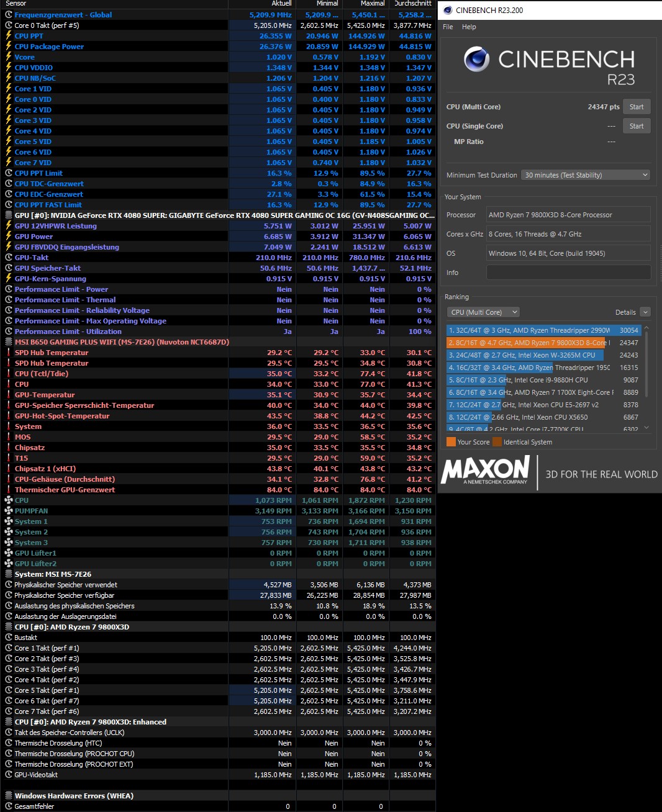
Task: Start the CPU Multi Core benchmark
Action: [x=636, y=106]
